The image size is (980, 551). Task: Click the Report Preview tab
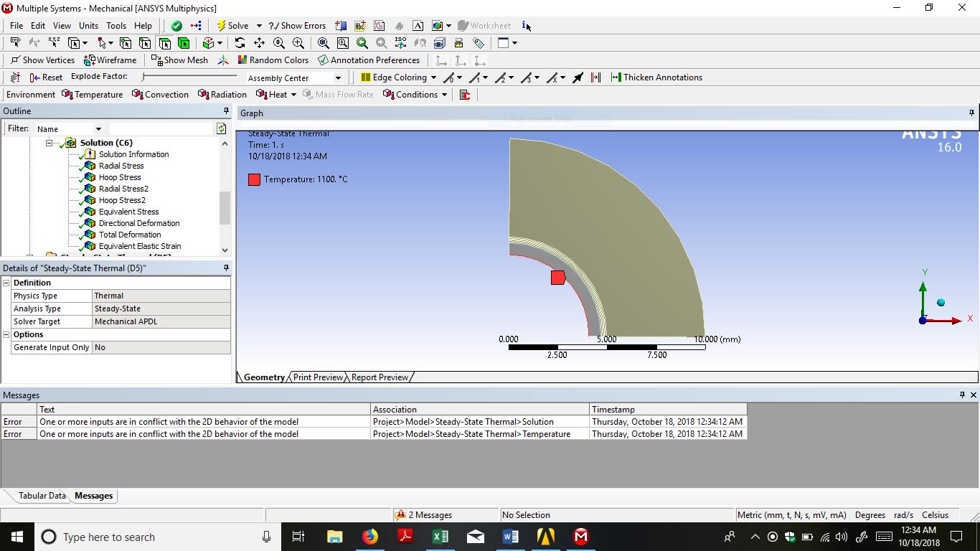pyautogui.click(x=380, y=377)
